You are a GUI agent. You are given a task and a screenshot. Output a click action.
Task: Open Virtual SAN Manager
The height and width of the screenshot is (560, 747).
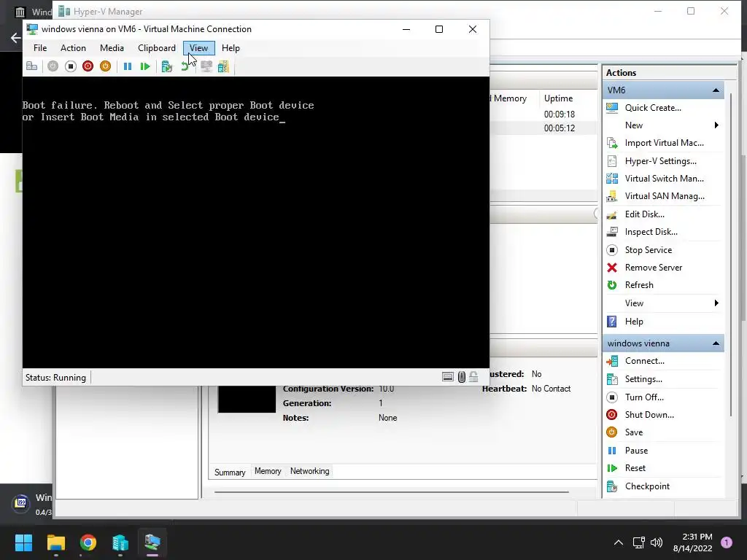[x=665, y=196]
